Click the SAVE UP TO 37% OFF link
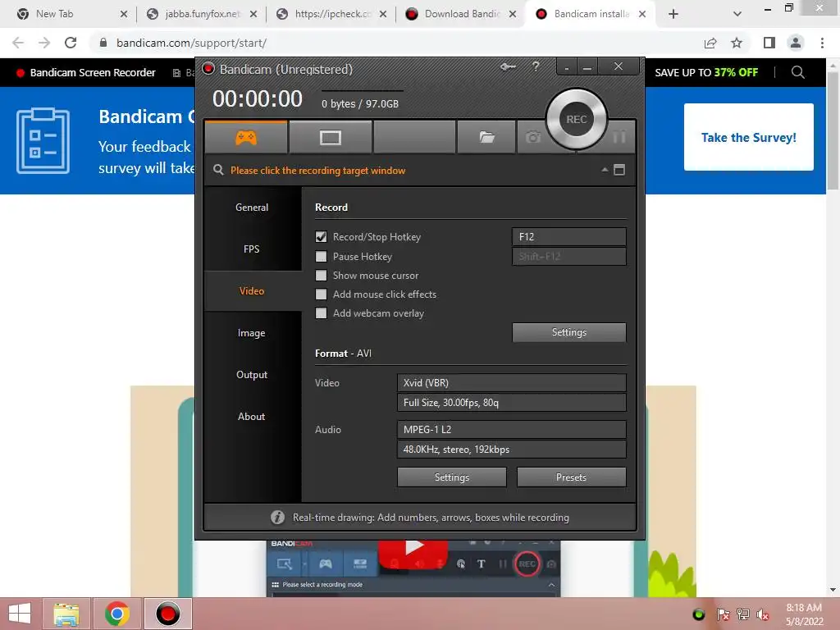 tap(706, 72)
